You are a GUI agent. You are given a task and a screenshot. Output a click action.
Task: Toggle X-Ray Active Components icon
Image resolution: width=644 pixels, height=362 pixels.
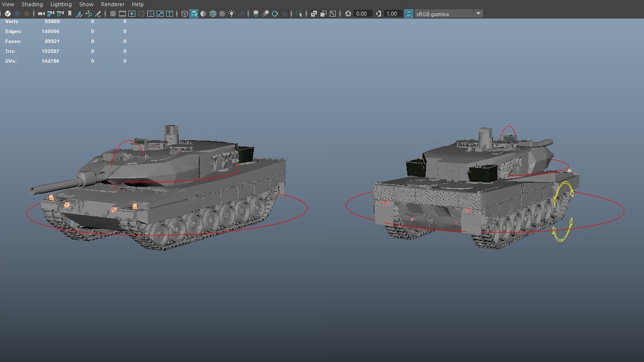coord(323,14)
